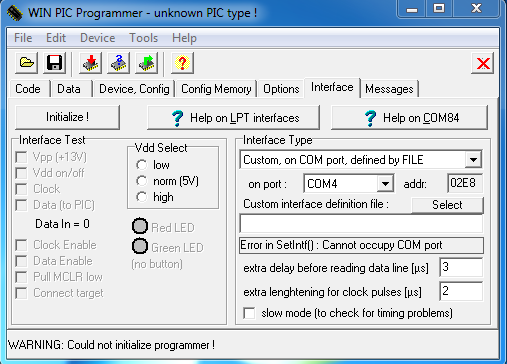Screen dimensions: 507x364
Task: Switch to the Device, Config tab
Action: [134, 89]
